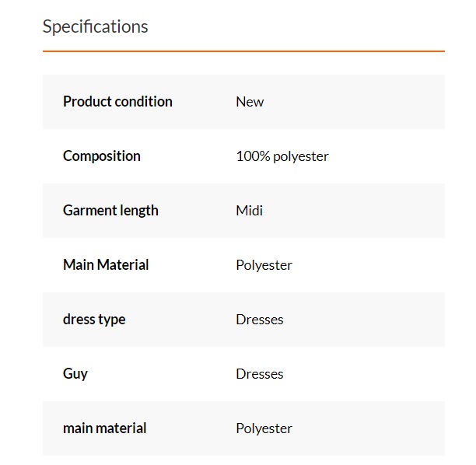Click the 'Midi' garment length value
This screenshot has height=465, width=476.
click(249, 211)
